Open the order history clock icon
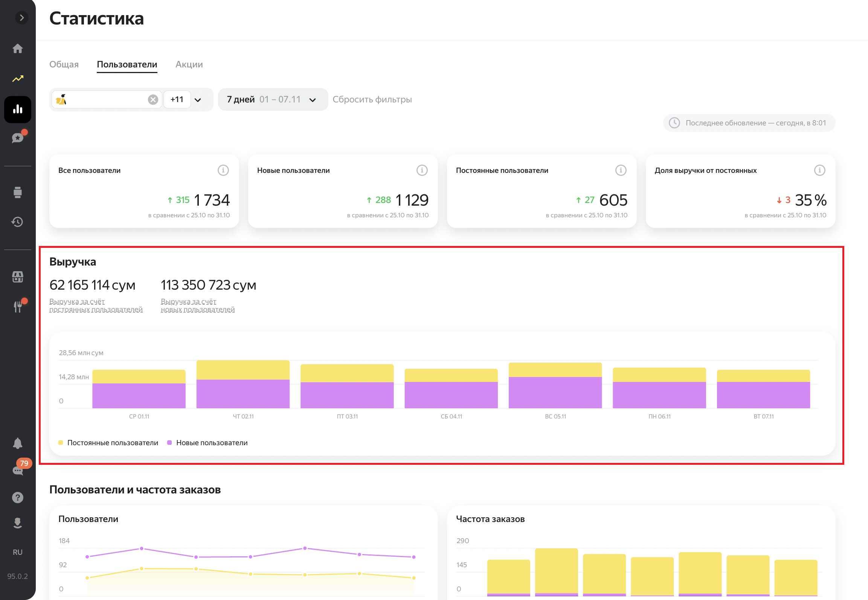 point(18,222)
